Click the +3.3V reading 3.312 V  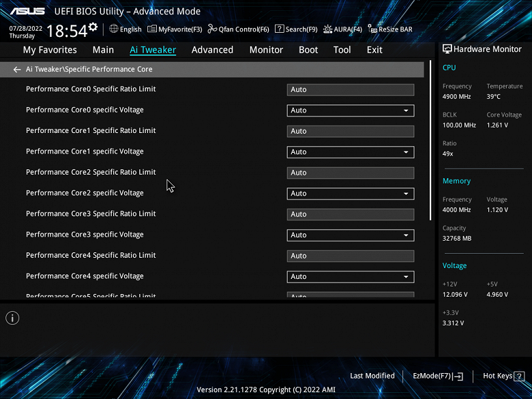pos(453,323)
